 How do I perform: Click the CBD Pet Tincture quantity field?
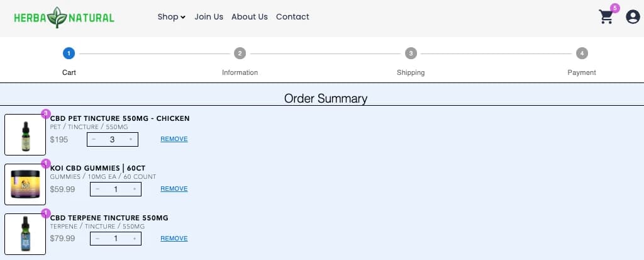point(113,139)
